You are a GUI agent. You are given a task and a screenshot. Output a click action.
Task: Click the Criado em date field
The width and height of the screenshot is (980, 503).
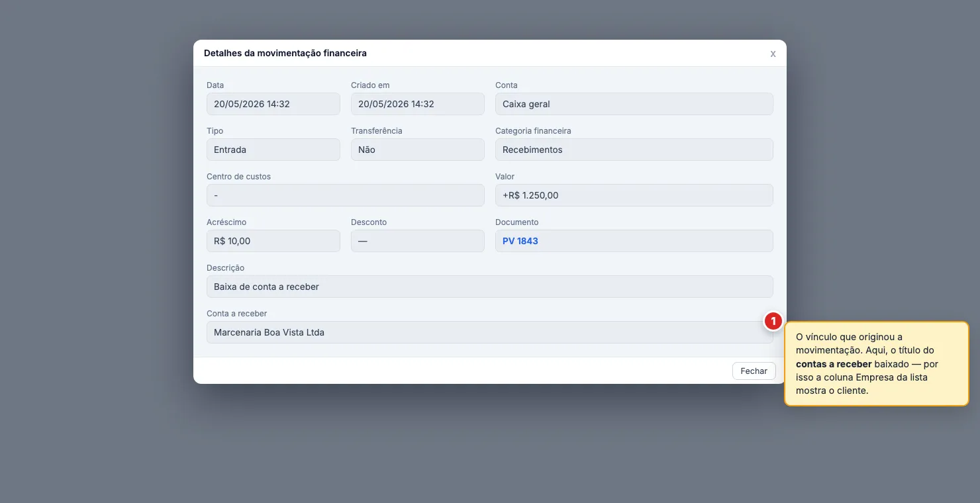(x=418, y=104)
